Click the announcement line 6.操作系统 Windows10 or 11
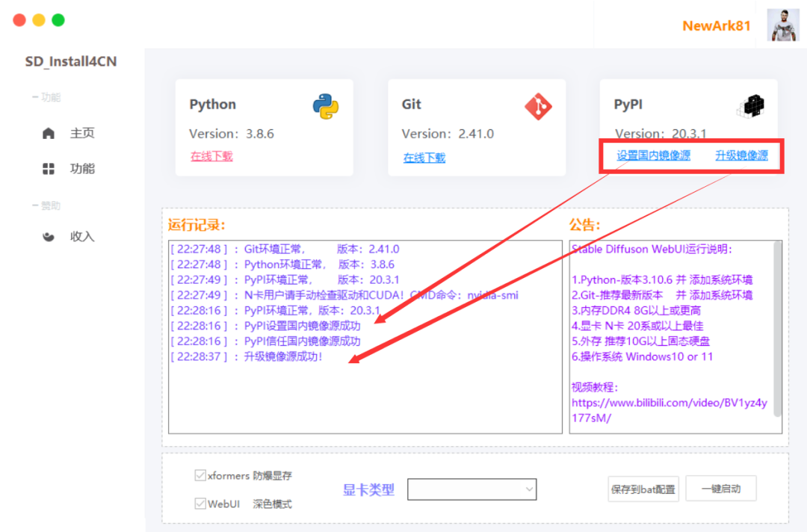The height and width of the screenshot is (532, 807). click(x=643, y=356)
